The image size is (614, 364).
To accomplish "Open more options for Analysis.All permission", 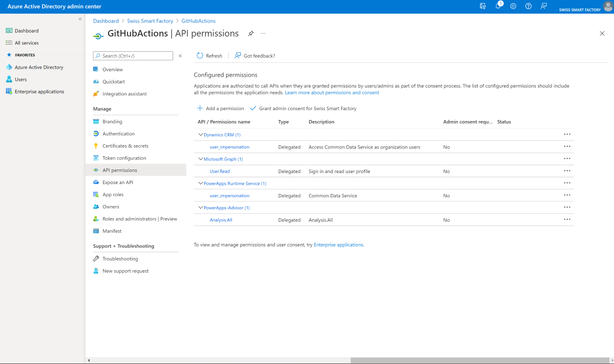I will click(567, 219).
